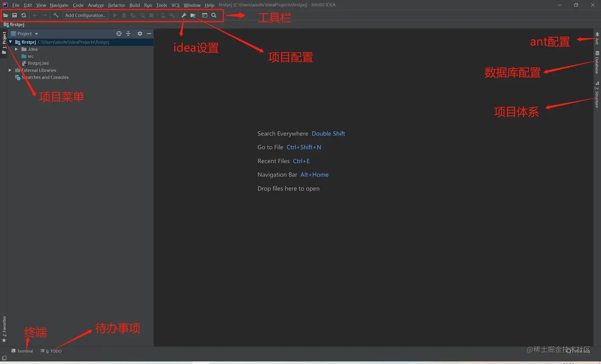
Task: Open the File menu
Action: click(x=16, y=5)
